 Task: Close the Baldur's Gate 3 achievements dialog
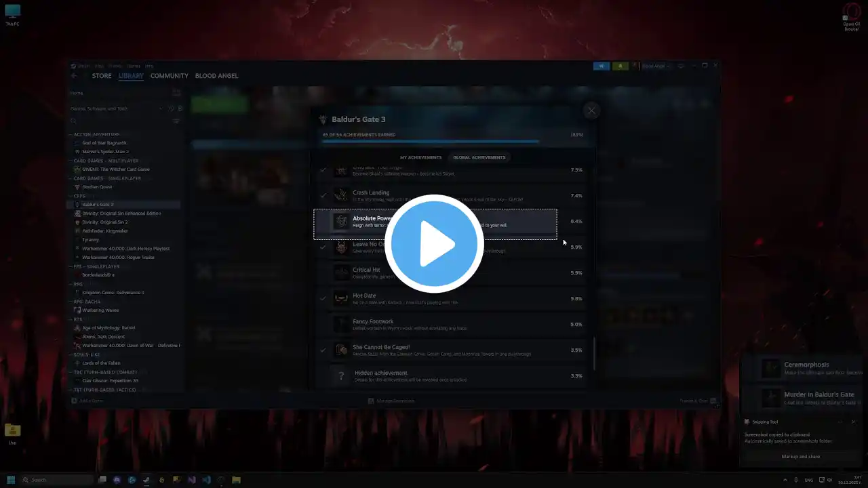coord(591,110)
